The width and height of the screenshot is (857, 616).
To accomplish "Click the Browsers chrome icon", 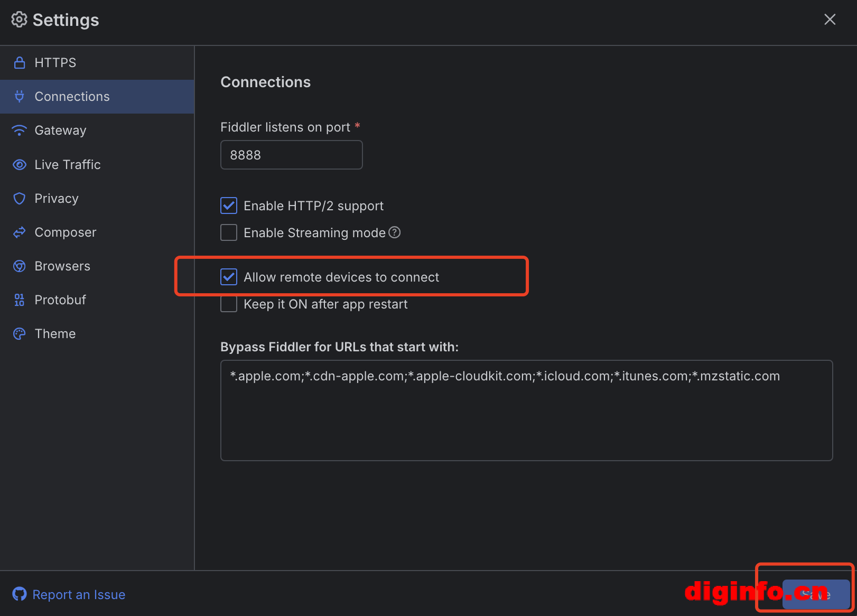I will 20,266.
